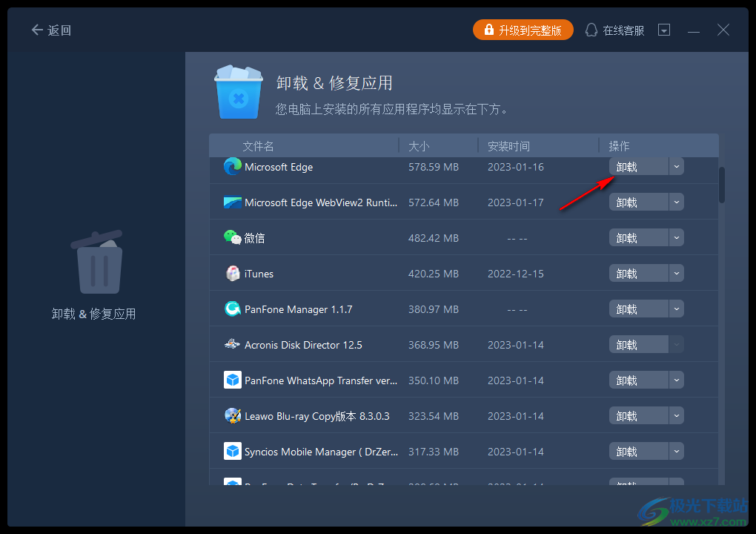Select the Microsoft Edge row name
The width and height of the screenshot is (756, 534).
coord(279,167)
